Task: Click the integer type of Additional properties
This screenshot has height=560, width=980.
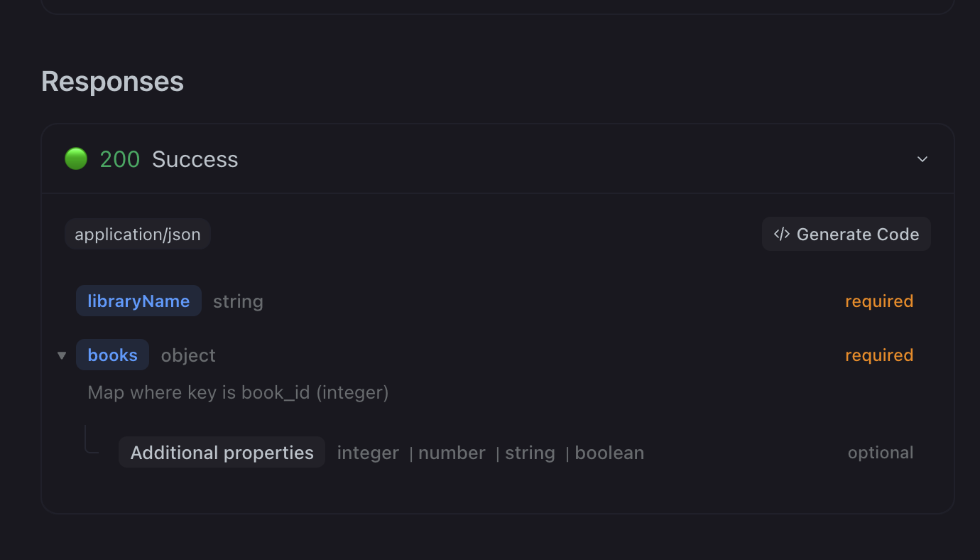Action: [368, 453]
